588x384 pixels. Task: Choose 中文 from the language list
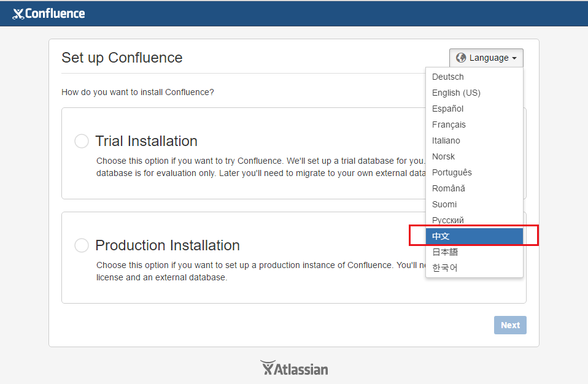pos(474,236)
